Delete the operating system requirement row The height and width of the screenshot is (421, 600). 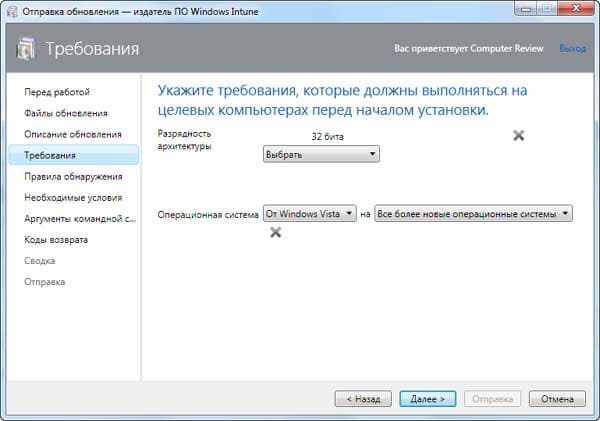tap(276, 232)
